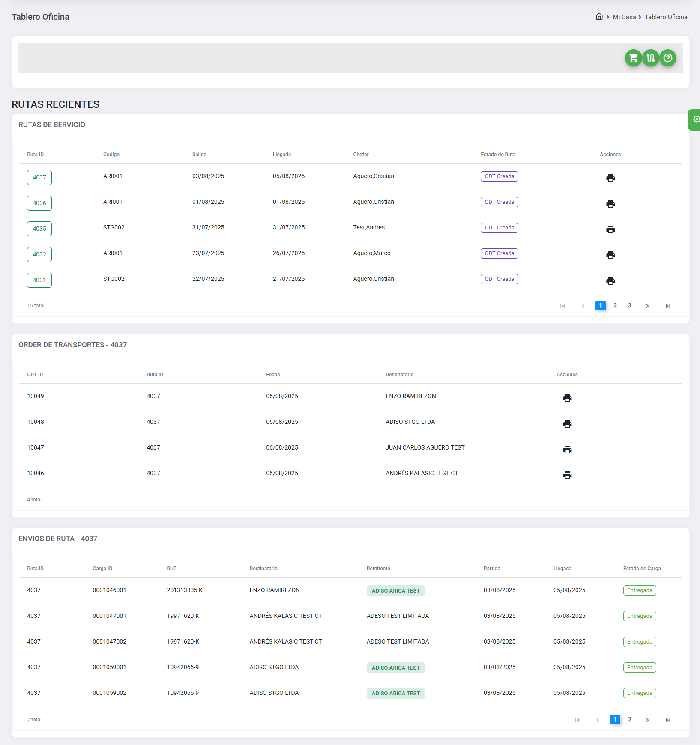Print ODT 10049 for ENZO RAMIREZON

(567, 398)
